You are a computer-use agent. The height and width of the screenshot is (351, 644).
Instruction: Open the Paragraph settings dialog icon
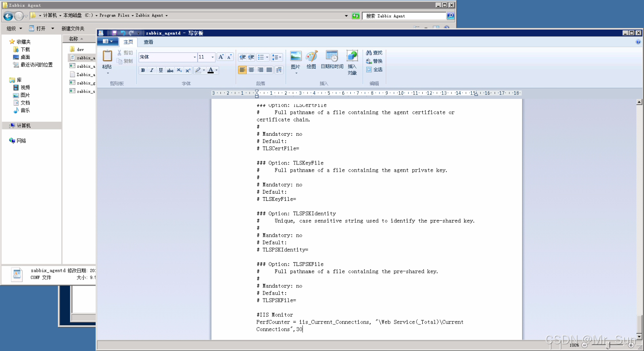point(279,70)
